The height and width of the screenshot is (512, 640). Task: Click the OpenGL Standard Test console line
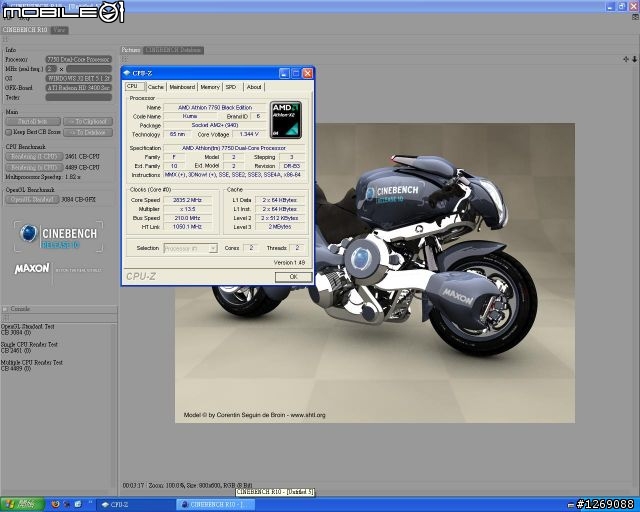click(x=27, y=329)
